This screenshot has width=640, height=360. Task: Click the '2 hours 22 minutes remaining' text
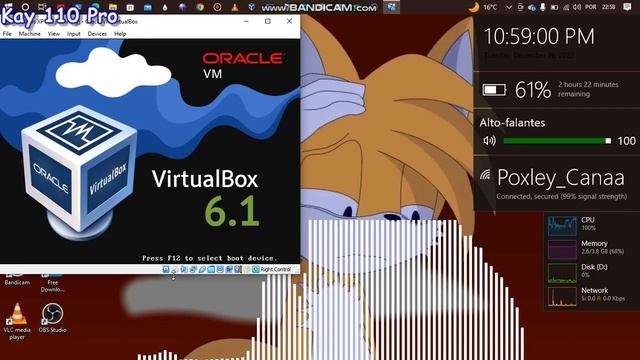588,89
